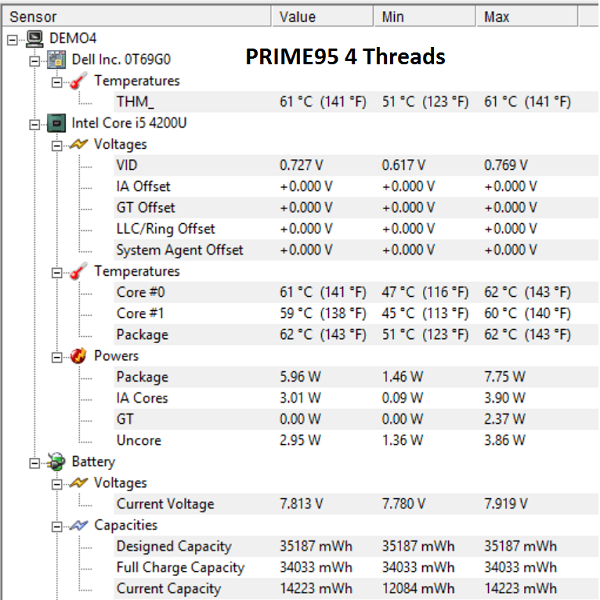The width and height of the screenshot is (600, 600).
Task: Click the 59 °C Core #1 value
Action: [x=323, y=313]
